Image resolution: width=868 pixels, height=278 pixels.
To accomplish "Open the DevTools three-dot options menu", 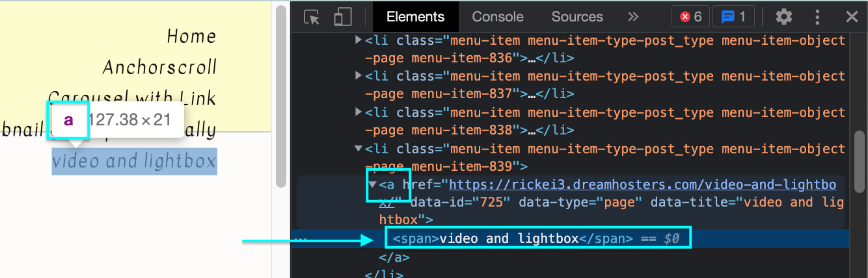I will tap(819, 17).
